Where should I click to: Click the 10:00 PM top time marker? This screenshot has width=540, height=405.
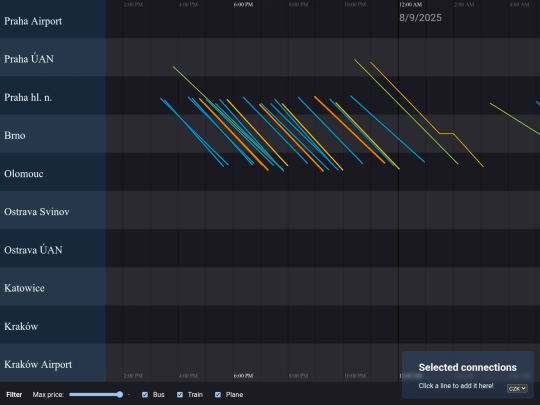point(355,4)
